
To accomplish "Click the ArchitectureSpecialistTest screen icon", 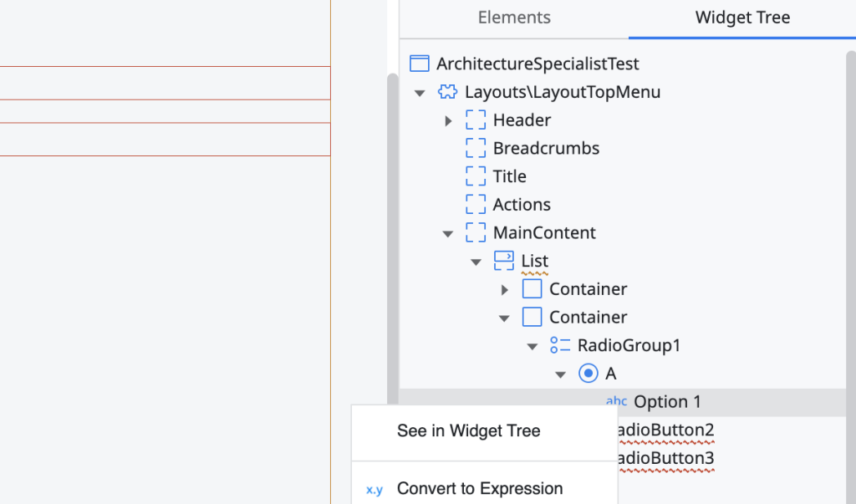I will point(420,64).
